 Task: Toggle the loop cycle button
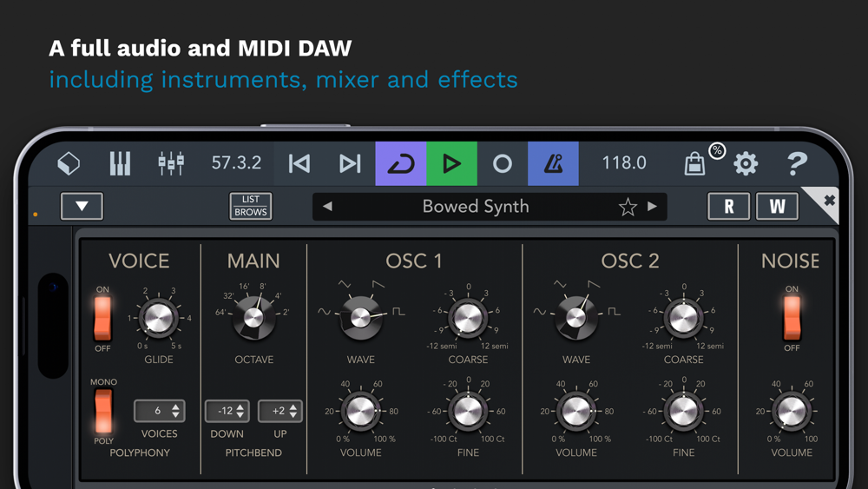tap(401, 163)
